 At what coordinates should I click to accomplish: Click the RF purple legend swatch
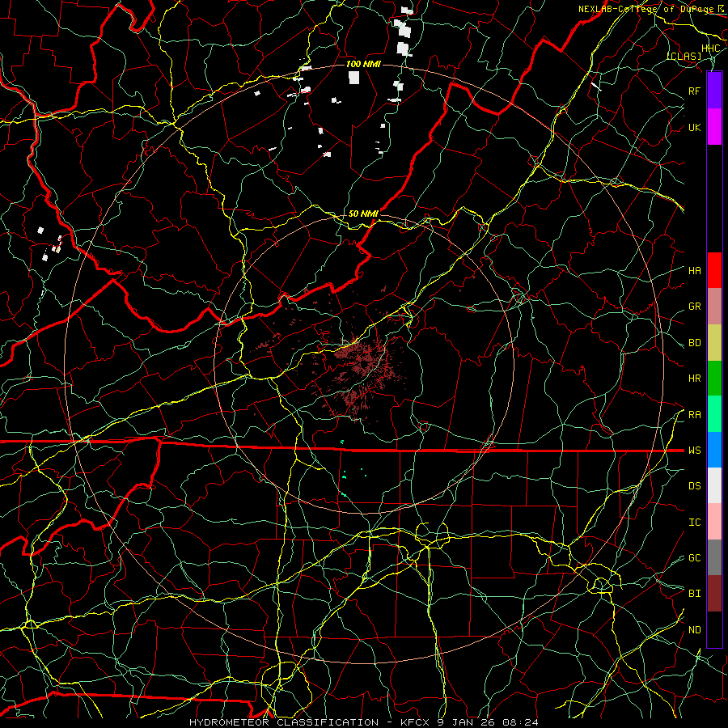(714, 91)
